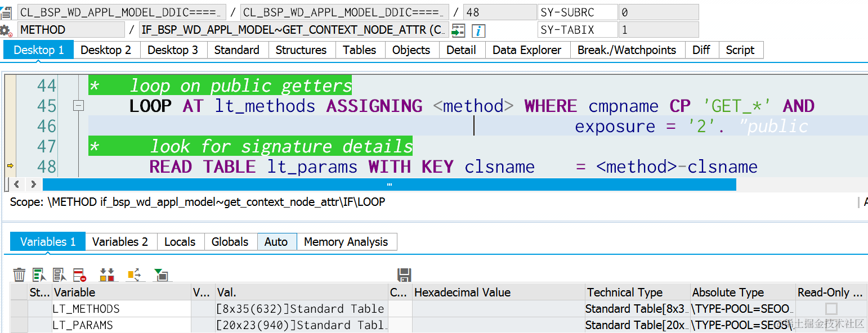This screenshot has width=868, height=333.
Task: Click the METHOD event type field
Action: pyautogui.click(x=71, y=30)
